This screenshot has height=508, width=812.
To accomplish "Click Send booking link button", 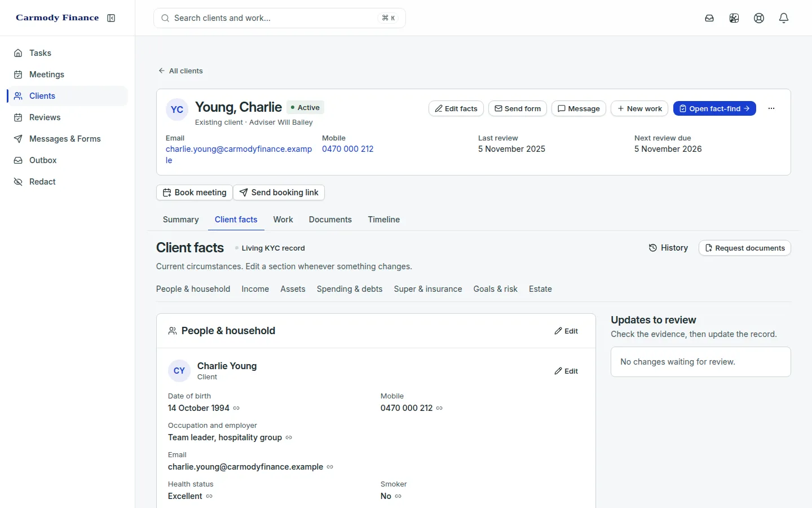I will (x=279, y=192).
